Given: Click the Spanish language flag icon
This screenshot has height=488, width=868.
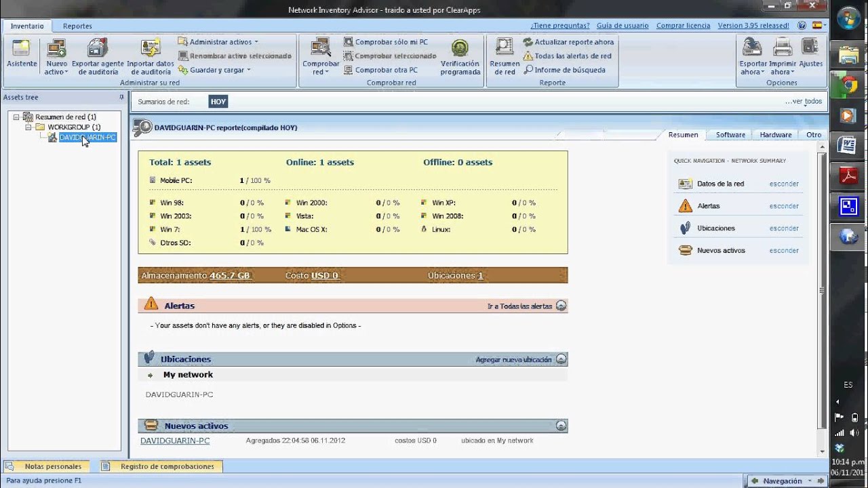Looking at the screenshot, I should (817, 26).
